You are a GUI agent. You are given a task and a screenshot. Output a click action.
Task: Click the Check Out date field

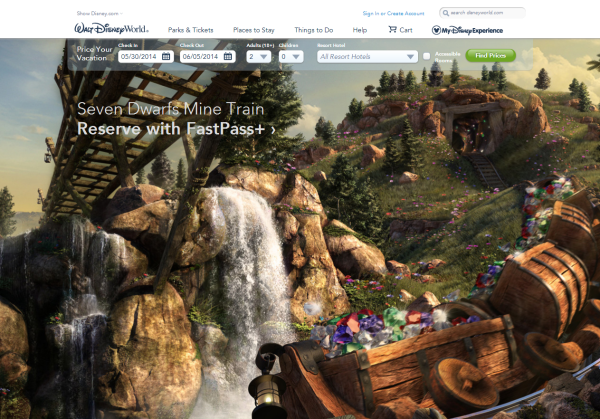(207, 57)
